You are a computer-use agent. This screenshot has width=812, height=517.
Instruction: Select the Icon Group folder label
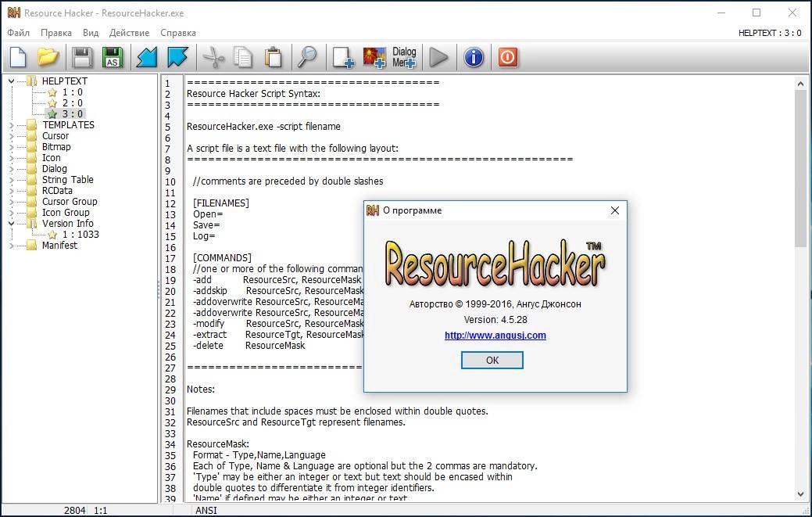[66, 213]
